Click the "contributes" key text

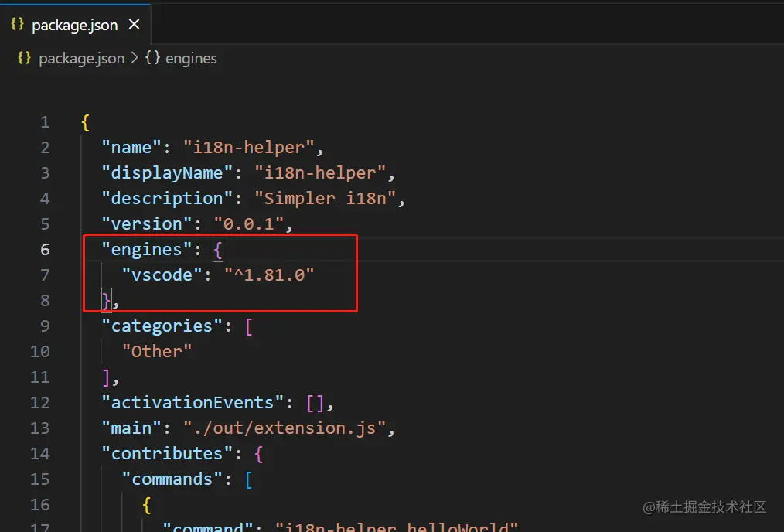coord(167,453)
